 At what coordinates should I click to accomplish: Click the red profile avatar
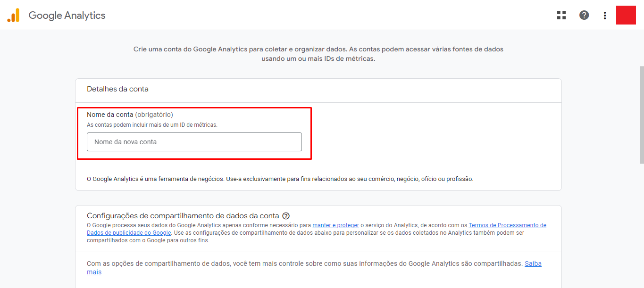pos(626,15)
